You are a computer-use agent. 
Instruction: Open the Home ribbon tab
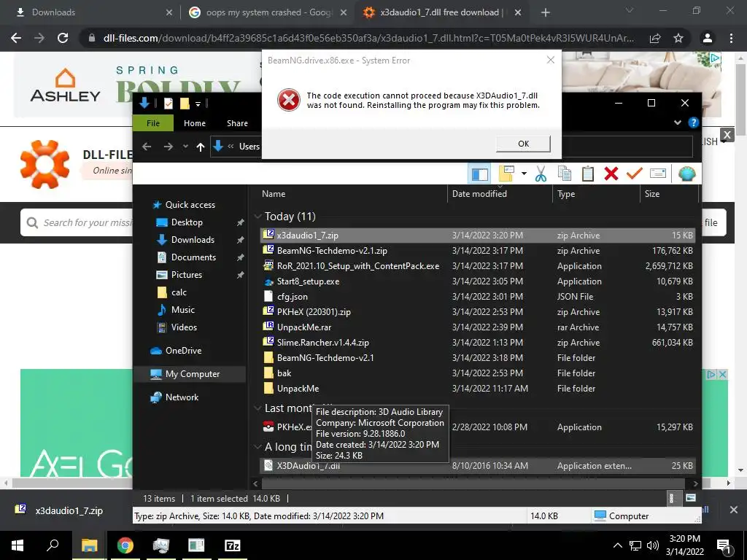194,123
